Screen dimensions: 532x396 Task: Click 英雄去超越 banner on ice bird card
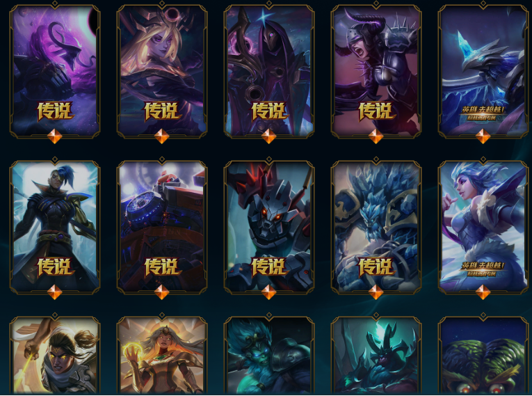coord(483,113)
